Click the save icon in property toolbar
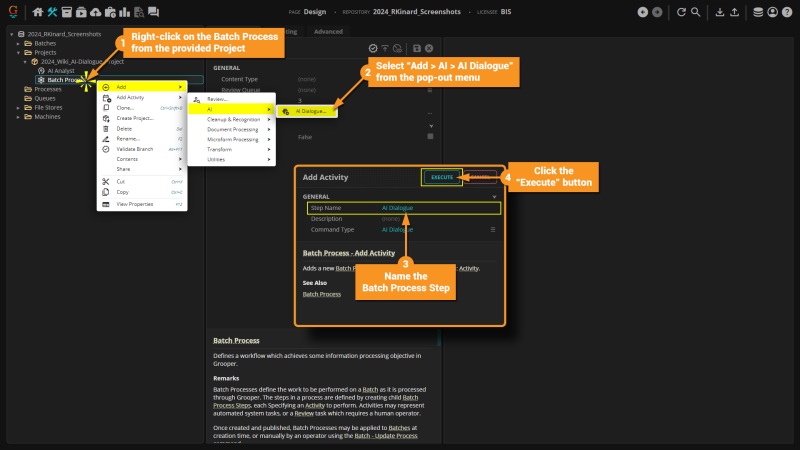The image size is (800, 450). [x=416, y=48]
